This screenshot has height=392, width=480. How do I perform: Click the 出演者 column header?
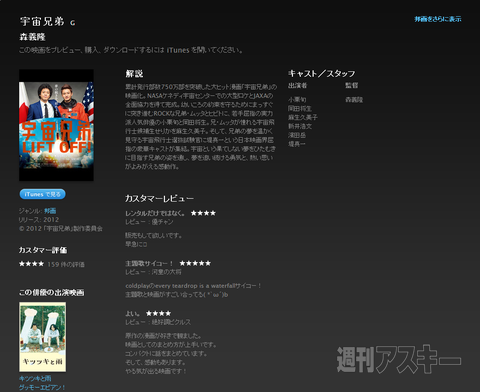297,85
